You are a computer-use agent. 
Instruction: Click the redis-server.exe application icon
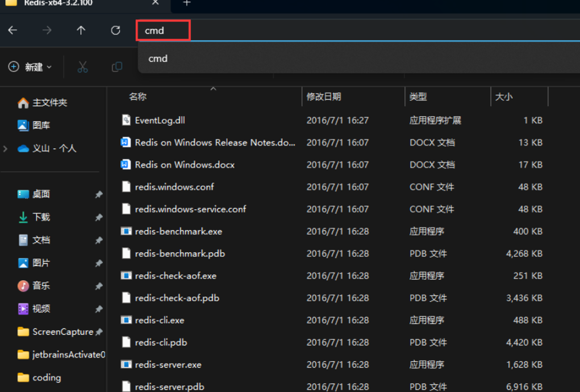[126, 364]
